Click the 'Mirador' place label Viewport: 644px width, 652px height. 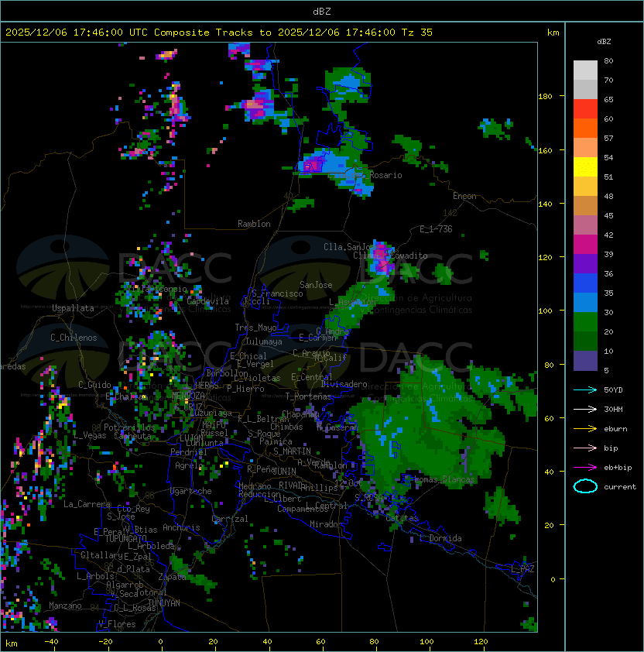(x=327, y=524)
